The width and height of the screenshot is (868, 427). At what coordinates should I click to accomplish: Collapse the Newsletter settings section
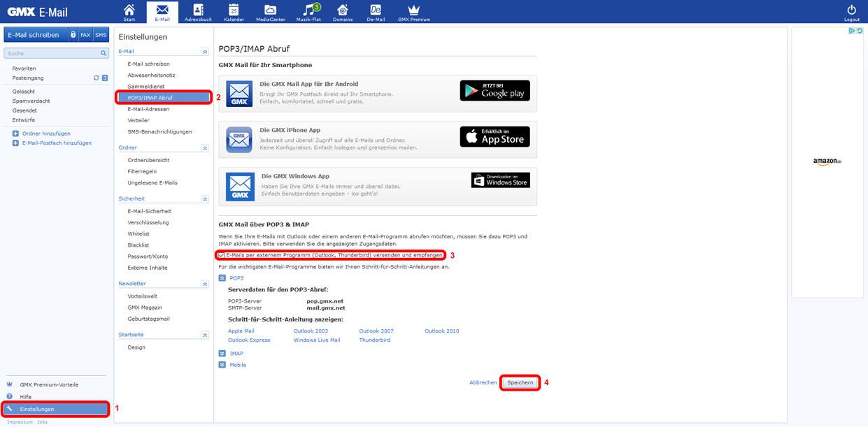(205, 284)
